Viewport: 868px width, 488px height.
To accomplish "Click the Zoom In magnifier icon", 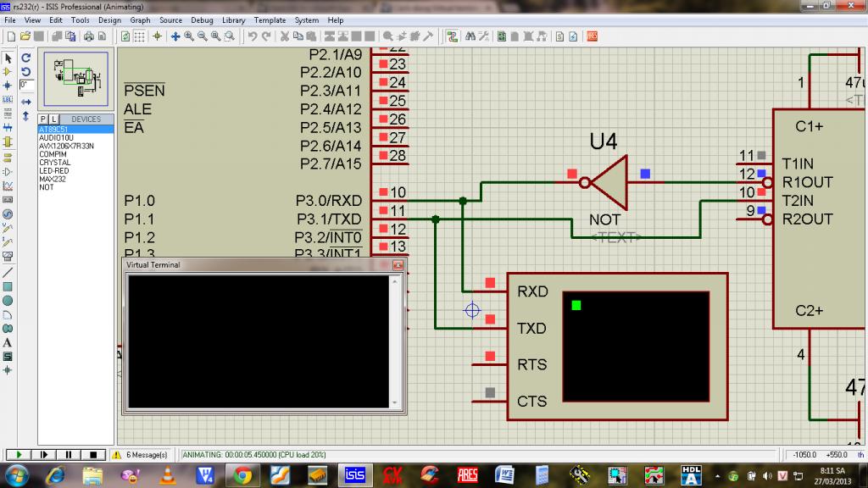I will [x=189, y=36].
